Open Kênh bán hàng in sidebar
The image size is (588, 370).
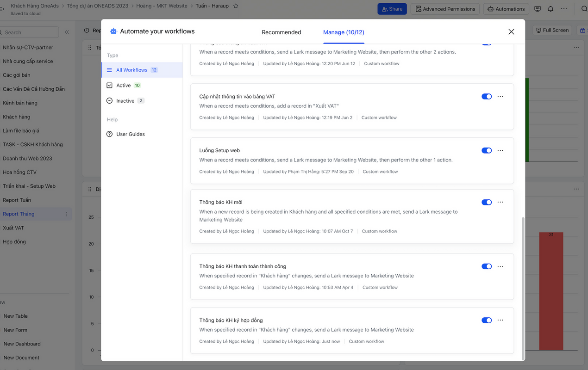(x=20, y=103)
